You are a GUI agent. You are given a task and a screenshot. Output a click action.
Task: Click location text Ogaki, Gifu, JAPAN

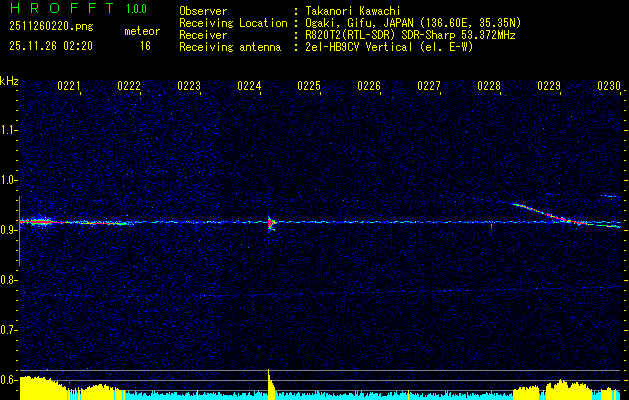[x=359, y=23]
